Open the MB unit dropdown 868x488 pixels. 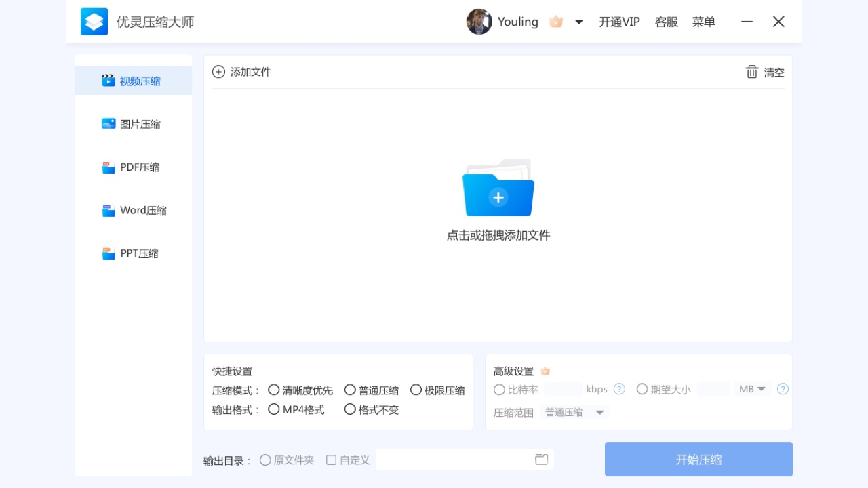(751, 388)
